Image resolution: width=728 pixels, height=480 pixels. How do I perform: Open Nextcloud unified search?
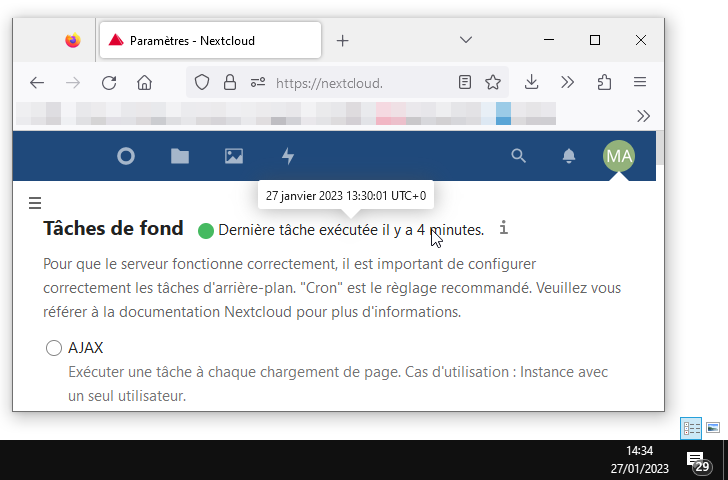[x=518, y=156]
